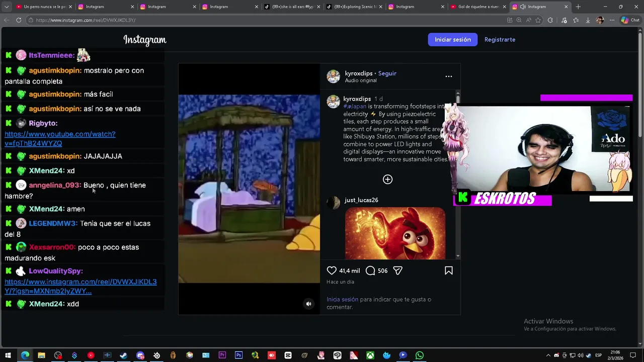The image size is (644, 362).
Task: Click username LEGENDMW3 in chat
Action: (x=53, y=223)
